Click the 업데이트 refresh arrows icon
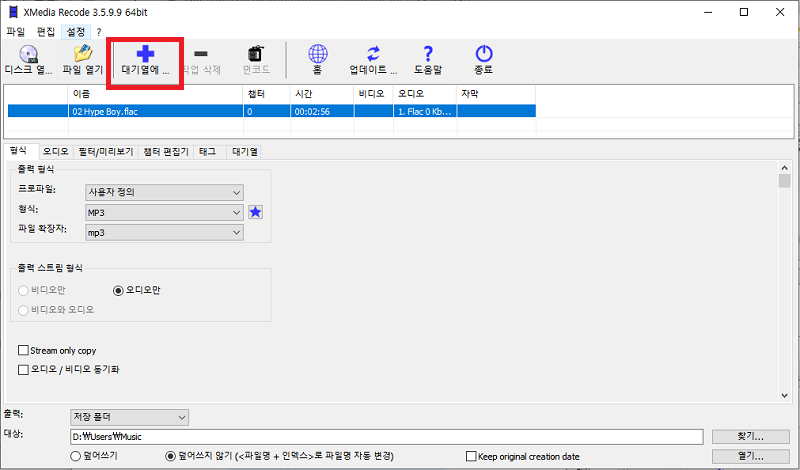Image resolution: width=800 pixels, height=470 pixels. pos(373,54)
